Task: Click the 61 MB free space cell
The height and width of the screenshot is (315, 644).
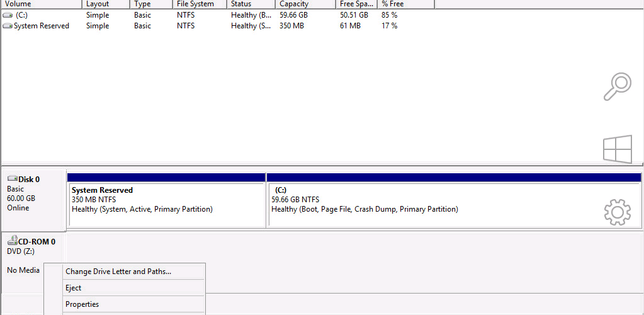Action: (x=351, y=26)
